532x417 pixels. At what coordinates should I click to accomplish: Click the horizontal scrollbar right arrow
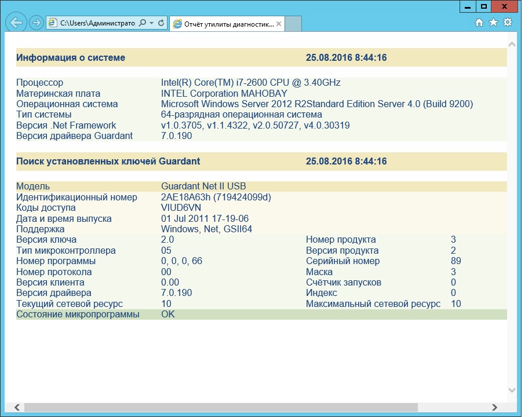coord(494,407)
